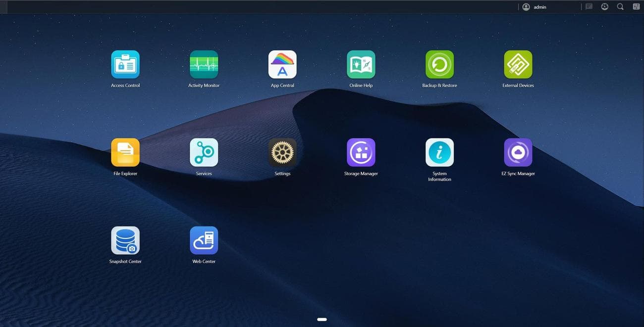Click the desktop page indicator at bottom

(x=322, y=319)
